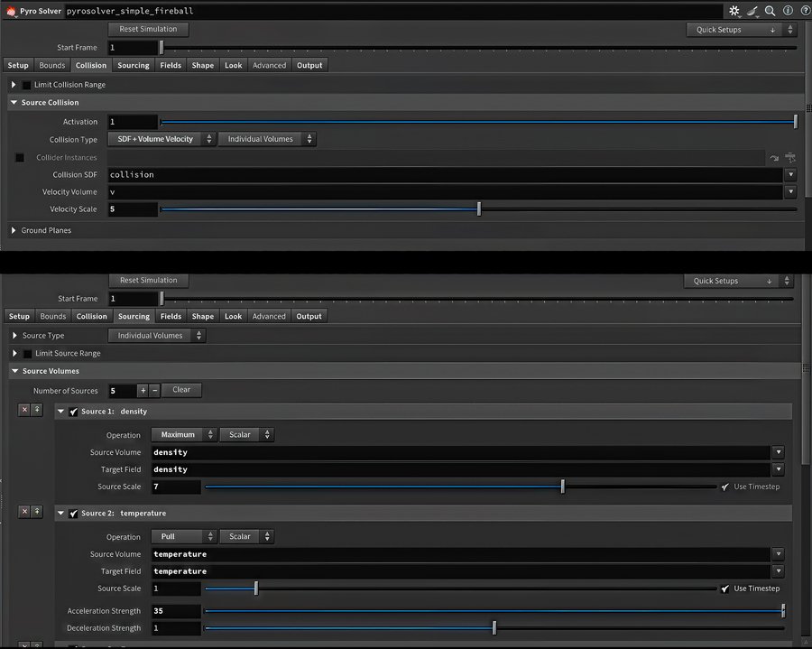This screenshot has height=649, width=812.
Task: Click lower panel Reset Simulation button
Action: pos(149,280)
